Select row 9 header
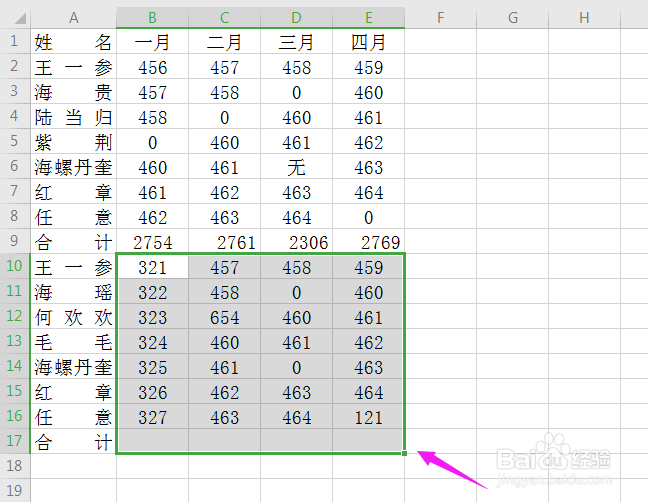The image size is (648, 502). tap(15, 241)
